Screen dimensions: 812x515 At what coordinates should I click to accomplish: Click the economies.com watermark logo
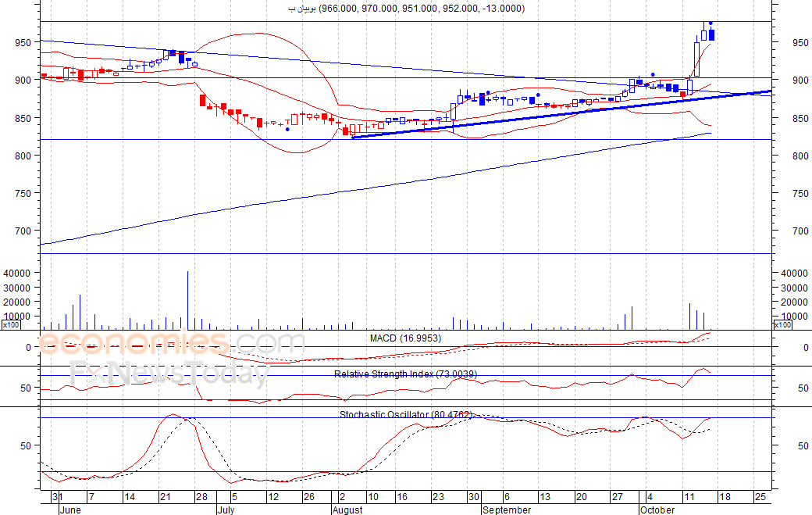tap(172, 343)
